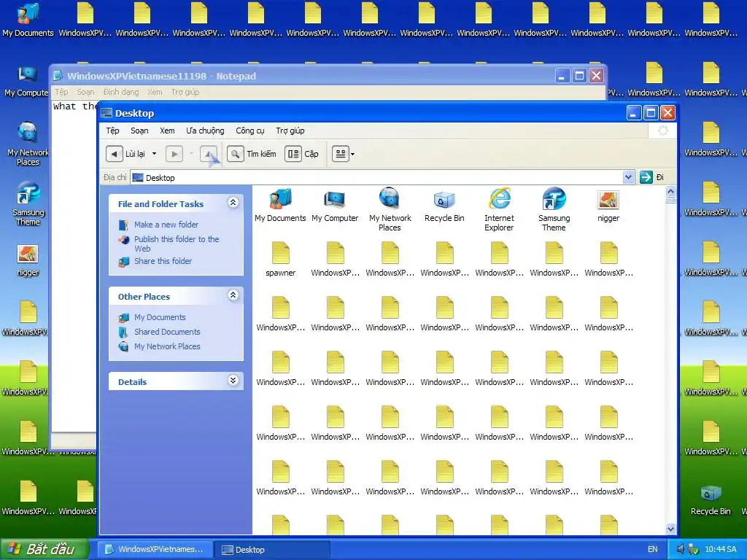Select Samsung Theme icon on desktop wallpaper

click(x=28, y=204)
